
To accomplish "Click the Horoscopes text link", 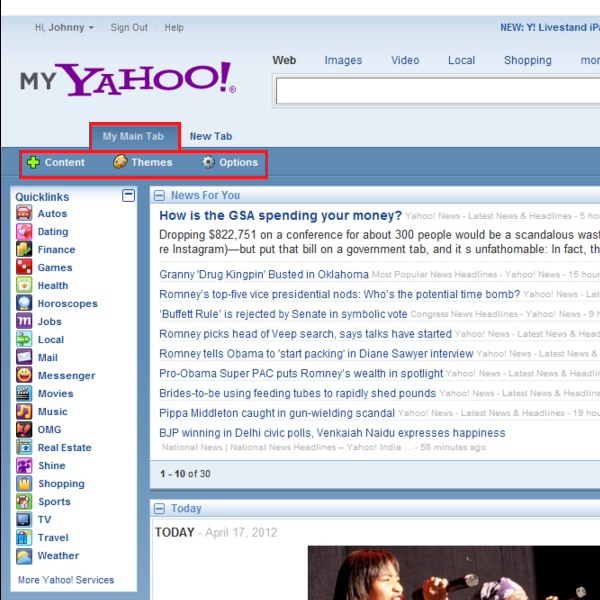I will pos(67,303).
